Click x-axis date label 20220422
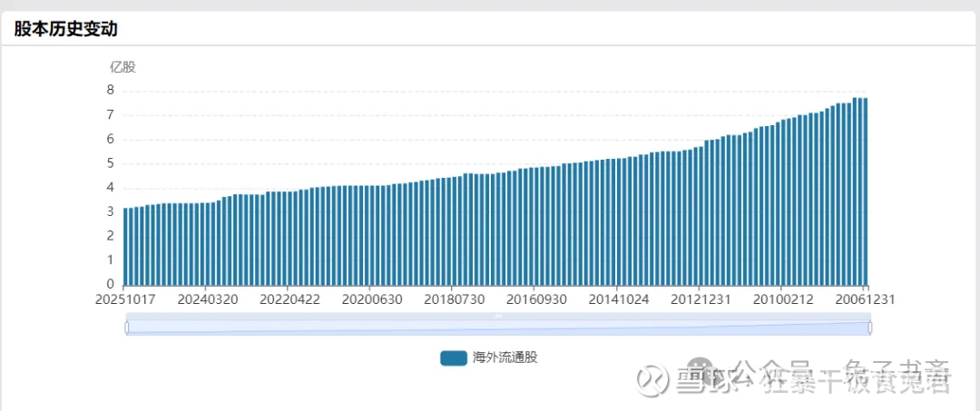 coord(289,299)
